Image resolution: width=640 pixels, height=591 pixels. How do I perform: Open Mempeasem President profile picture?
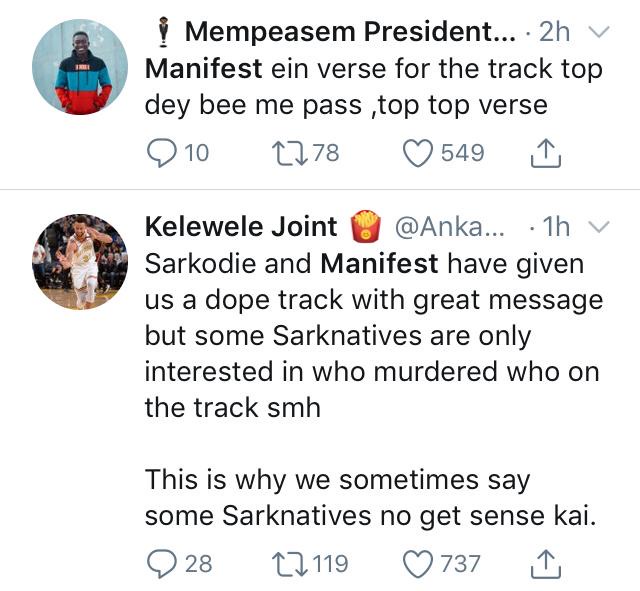[80, 67]
